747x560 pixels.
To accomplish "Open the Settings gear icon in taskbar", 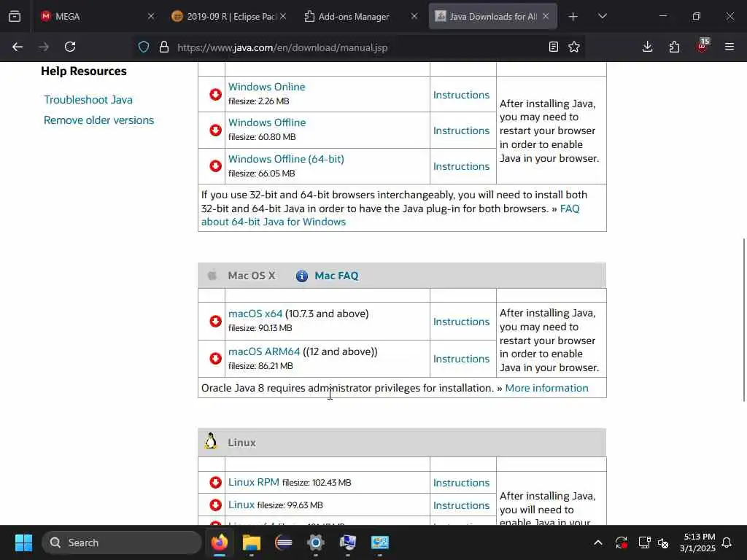I will click(x=315, y=542).
